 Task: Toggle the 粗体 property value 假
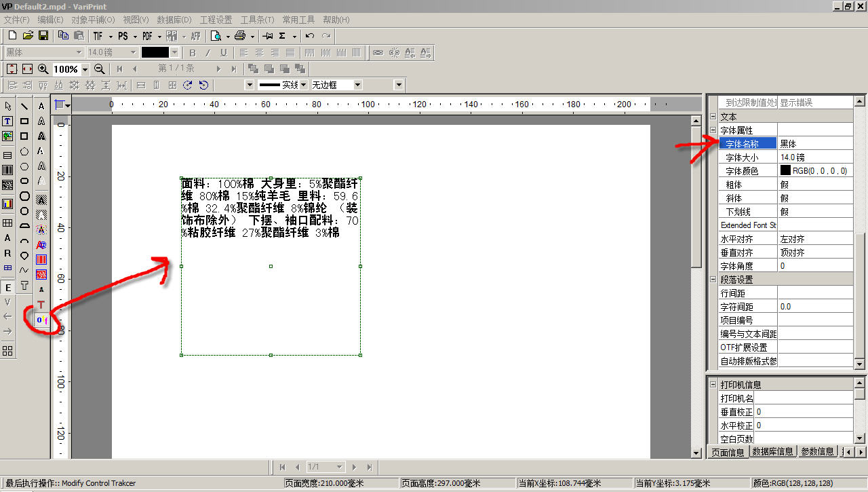(x=815, y=185)
